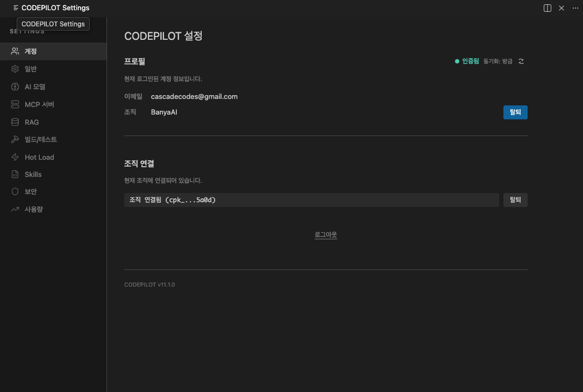Click the 동기화: 방금 text
Viewport: 583px width, 392px height.
click(498, 61)
